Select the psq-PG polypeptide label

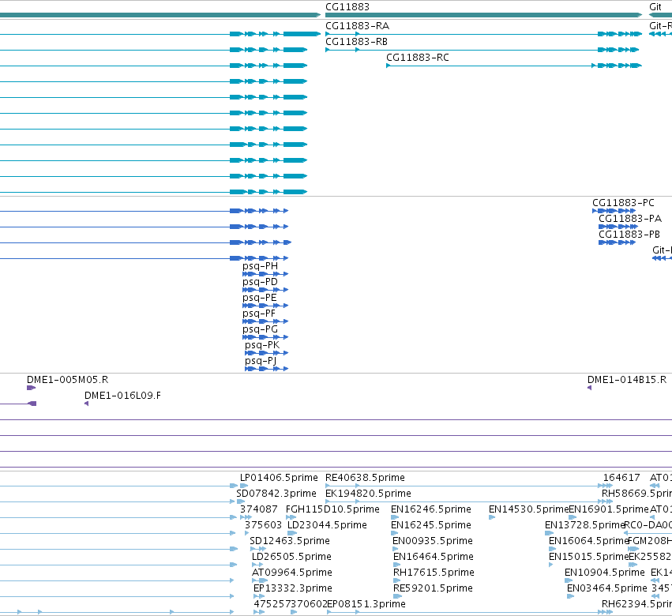[x=260, y=329]
